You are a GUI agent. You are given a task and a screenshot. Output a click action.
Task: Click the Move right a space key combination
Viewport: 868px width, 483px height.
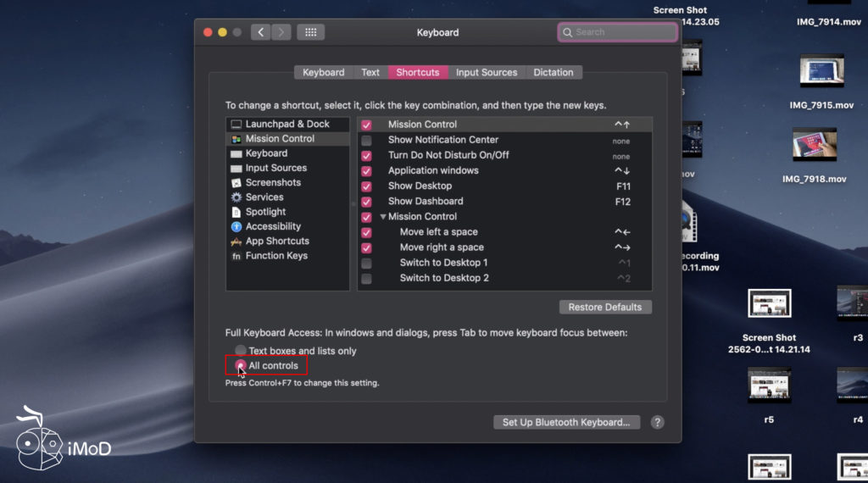click(x=622, y=248)
